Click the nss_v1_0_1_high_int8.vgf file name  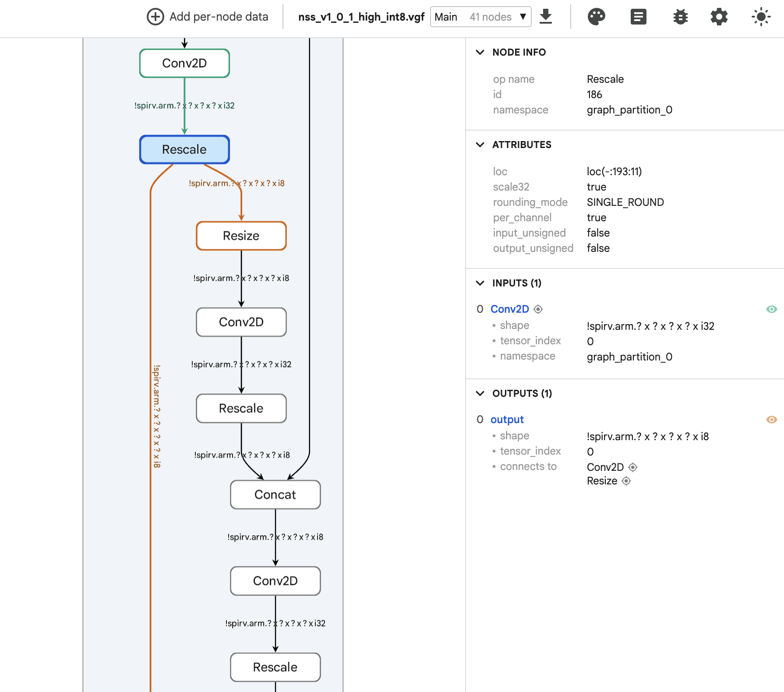tap(361, 17)
